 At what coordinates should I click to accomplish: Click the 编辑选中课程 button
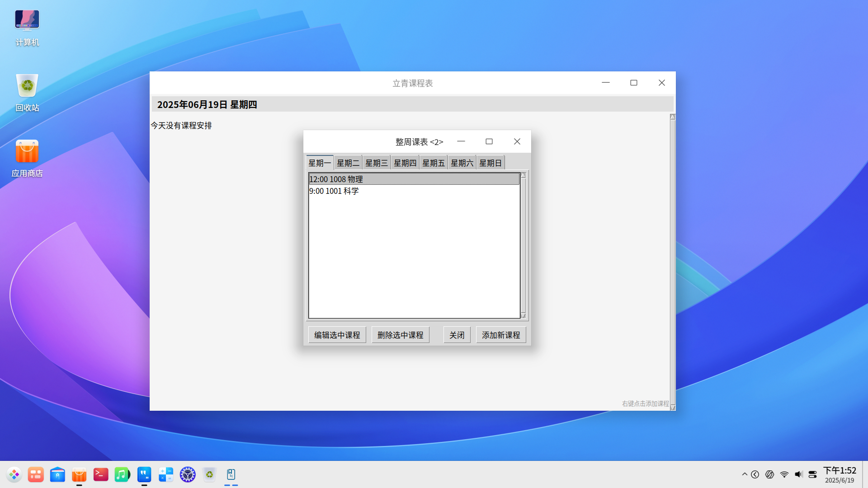click(x=337, y=335)
